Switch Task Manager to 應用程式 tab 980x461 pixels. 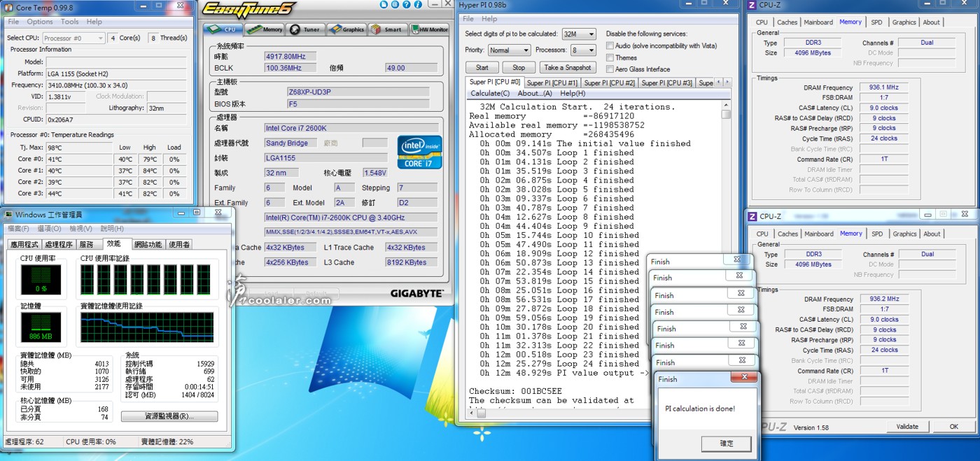pyautogui.click(x=24, y=244)
